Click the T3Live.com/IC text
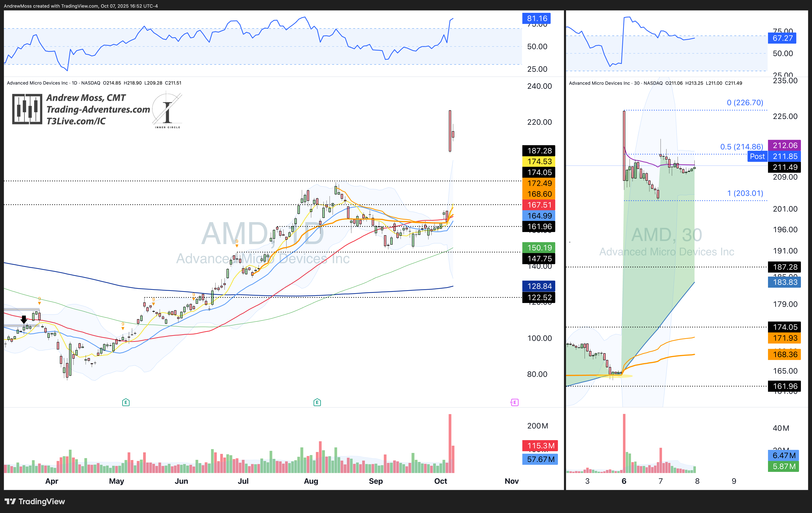The width and height of the screenshot is (812, 513). pyautogui.click(x=76, y=121)
